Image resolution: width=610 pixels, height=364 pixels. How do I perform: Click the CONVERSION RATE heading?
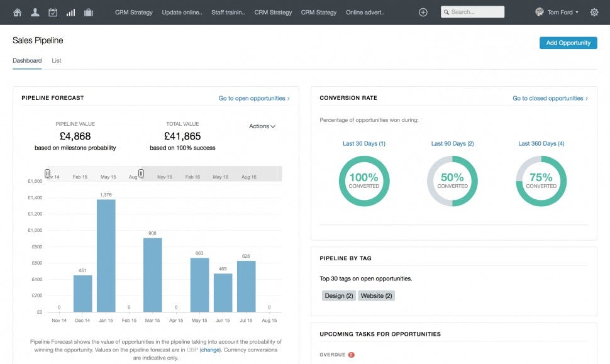(348, 98)
